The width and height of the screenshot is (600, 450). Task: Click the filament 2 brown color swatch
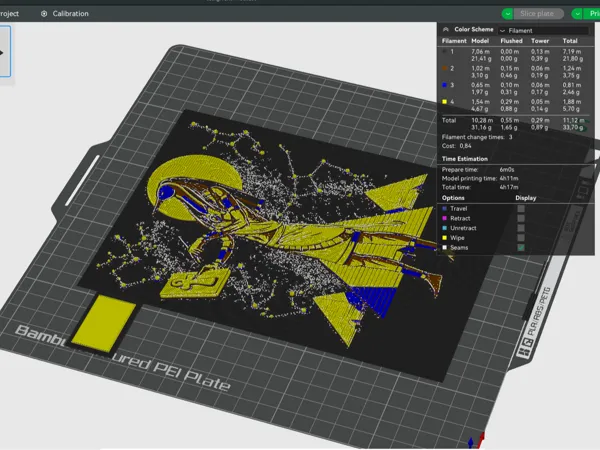tap(444, 68)
